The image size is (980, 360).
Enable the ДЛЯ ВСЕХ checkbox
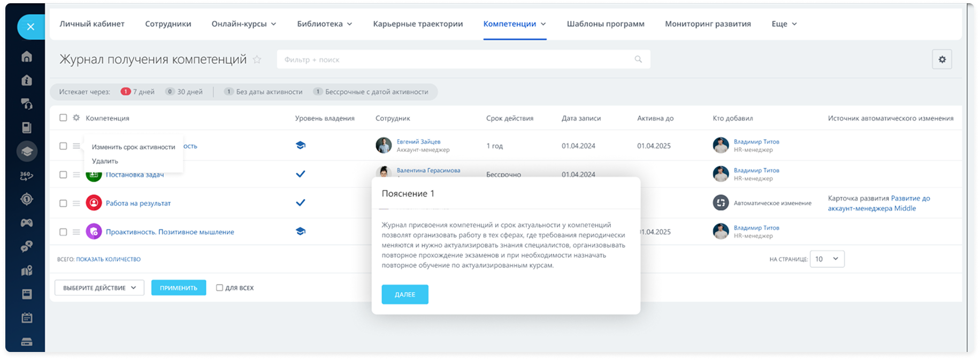pos(219,288)
